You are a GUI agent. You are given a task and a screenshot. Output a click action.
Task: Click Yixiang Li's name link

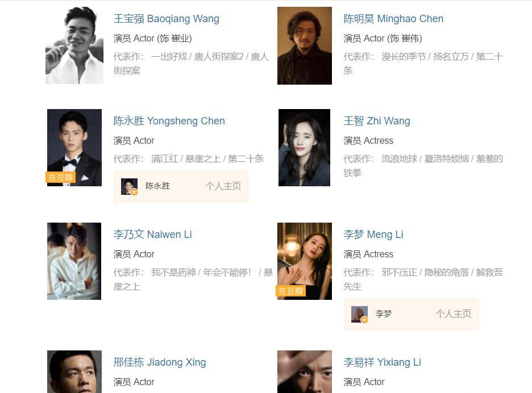(382, 362)
